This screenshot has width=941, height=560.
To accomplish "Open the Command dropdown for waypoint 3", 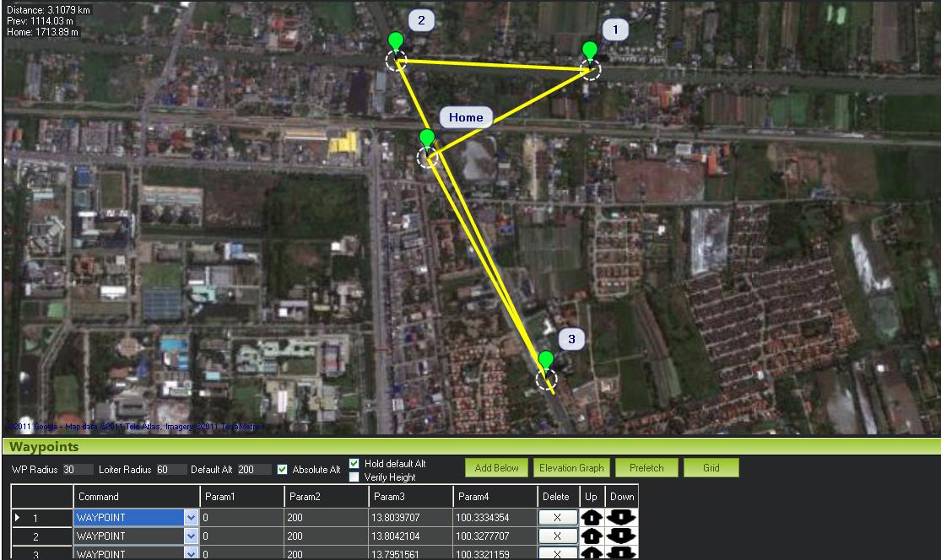I will click(191, 553).
